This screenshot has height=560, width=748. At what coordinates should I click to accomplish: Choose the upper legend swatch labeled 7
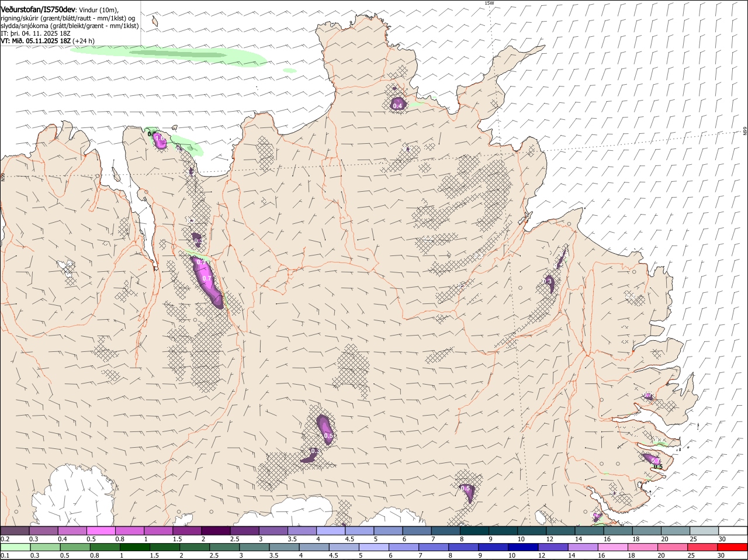coord(445,530)
